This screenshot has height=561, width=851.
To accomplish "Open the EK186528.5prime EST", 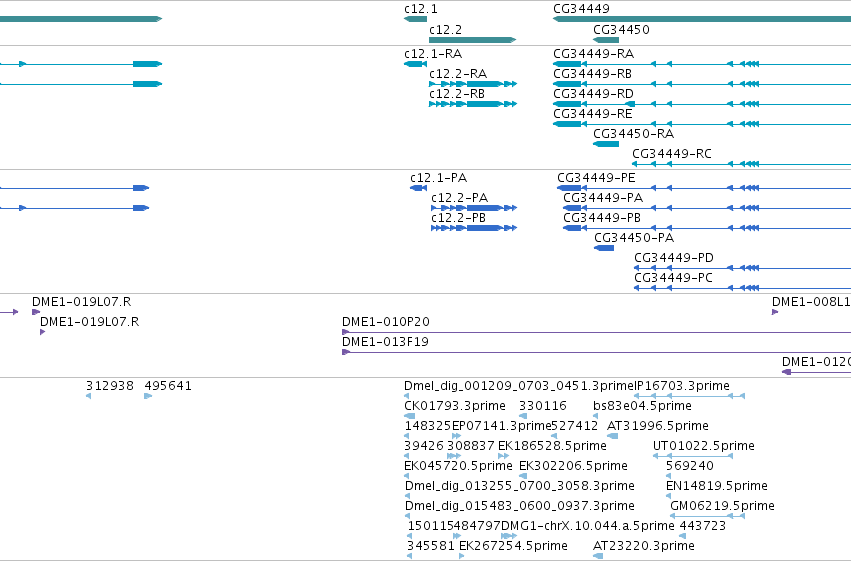I will coord(552,447).
